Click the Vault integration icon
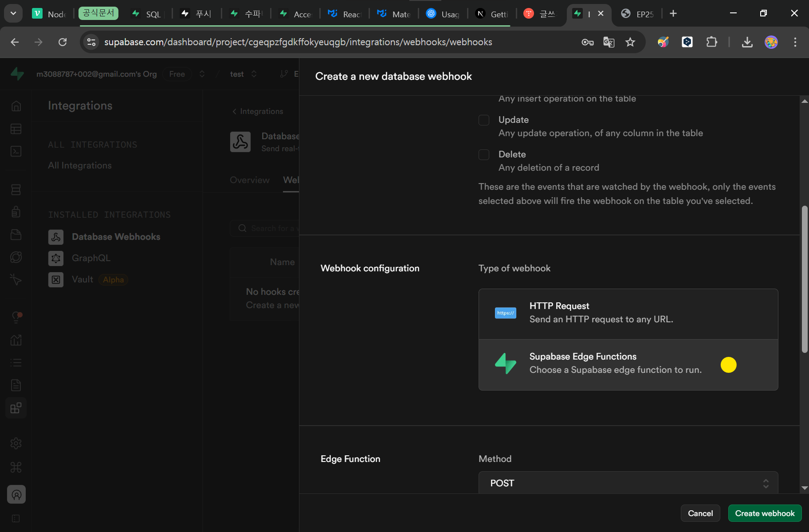809x532 pixels. point(56,280)
